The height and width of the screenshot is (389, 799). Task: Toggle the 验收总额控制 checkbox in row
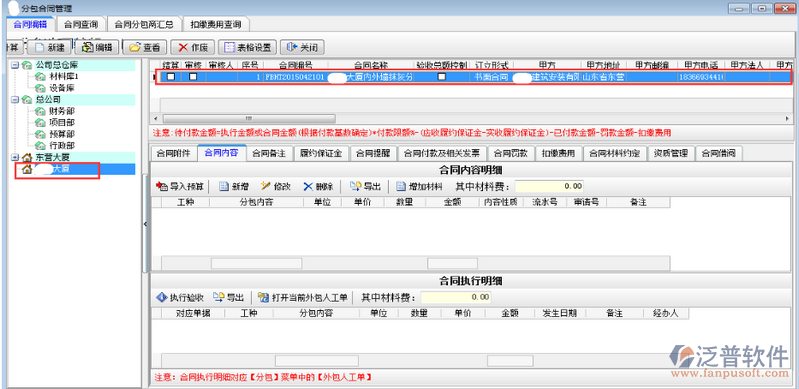[x=442, y=76]
